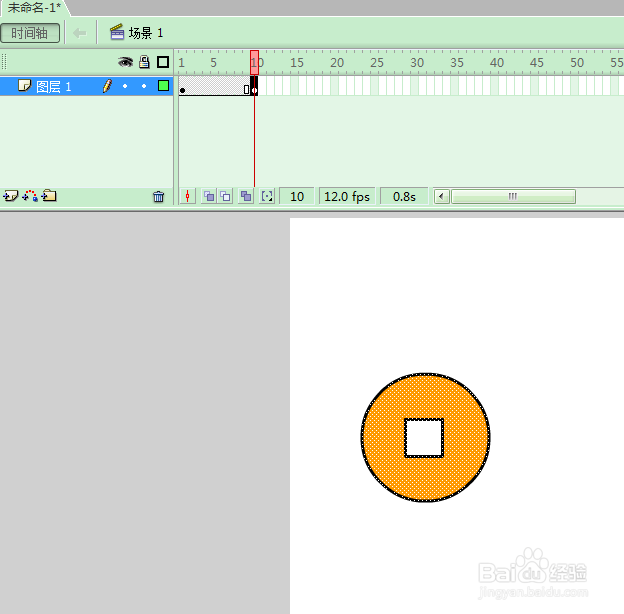Viewport: 624px width, 614px height.
Task: Toggle the 时间轴 timeline button
Action: [x=30, y=33]
